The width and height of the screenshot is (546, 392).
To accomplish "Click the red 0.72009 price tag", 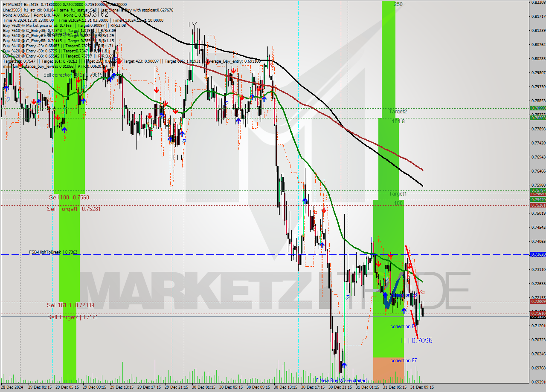I will 537,301.
